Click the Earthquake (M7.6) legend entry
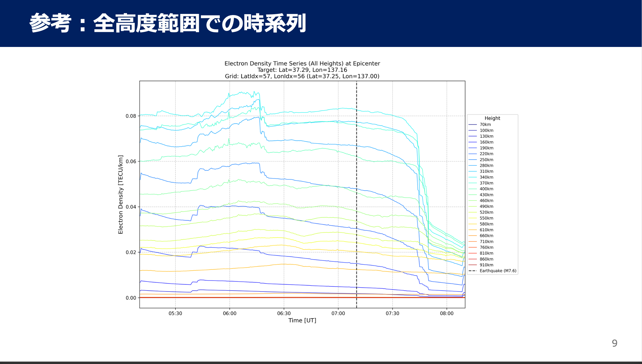Image resolution: width=642 pixels, height=364 pixels. [498, 271]
